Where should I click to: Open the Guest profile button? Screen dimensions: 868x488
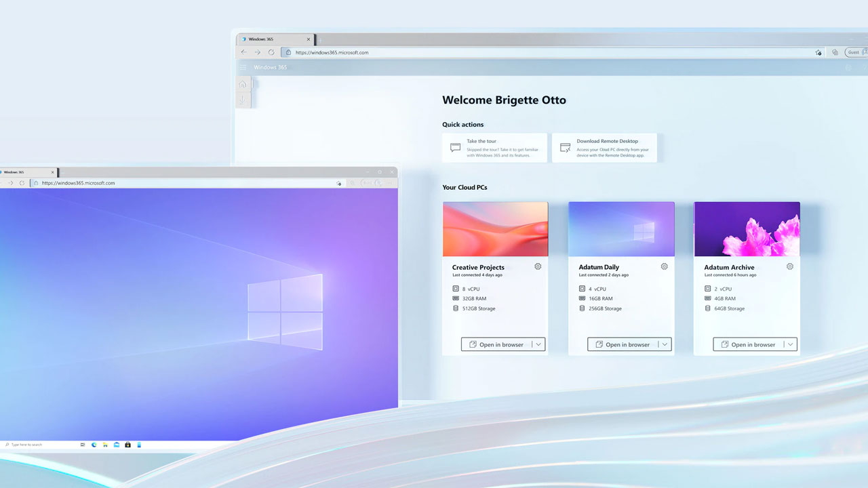(857, 52)
